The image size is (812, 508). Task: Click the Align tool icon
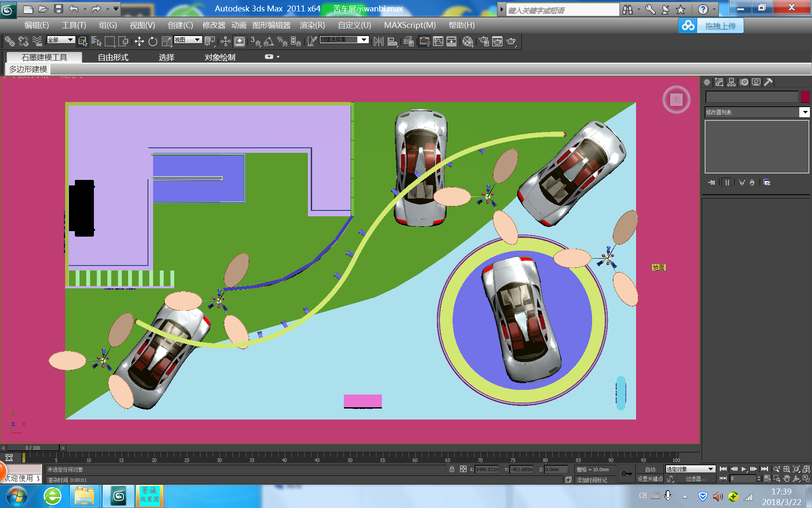(x=392, y=41)
